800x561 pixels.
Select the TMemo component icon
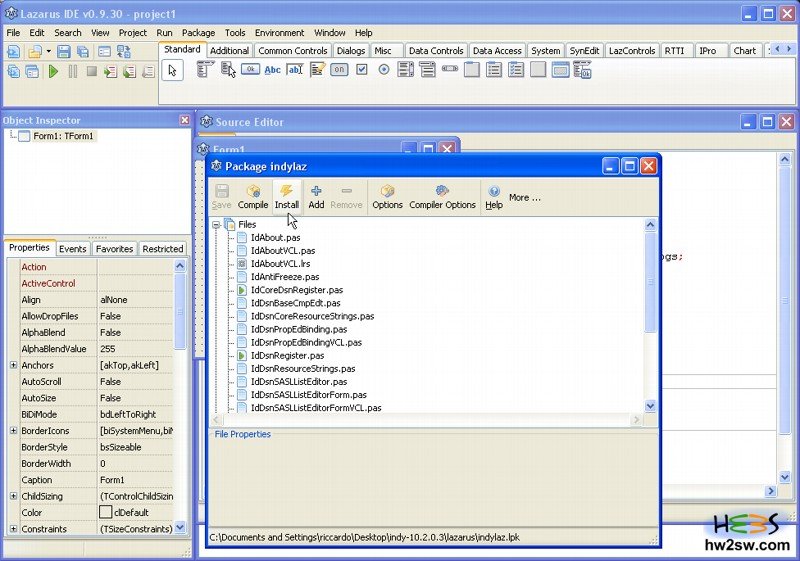(317, 69)
